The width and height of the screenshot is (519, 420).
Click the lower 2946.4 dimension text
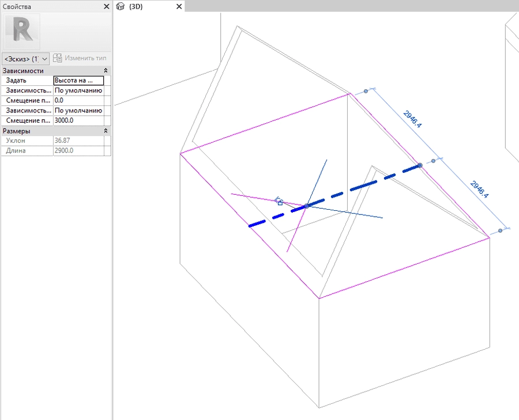coord(479,190)
